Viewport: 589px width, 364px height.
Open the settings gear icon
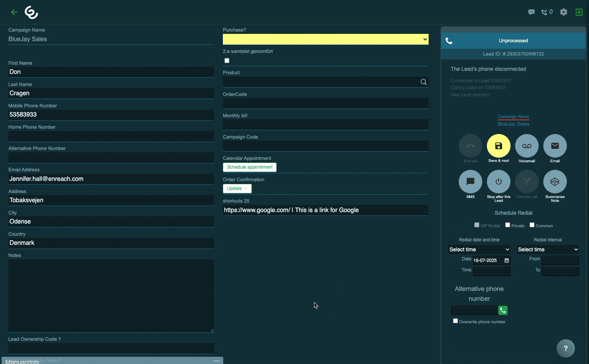pyautogui.click(x=563, y=12)
